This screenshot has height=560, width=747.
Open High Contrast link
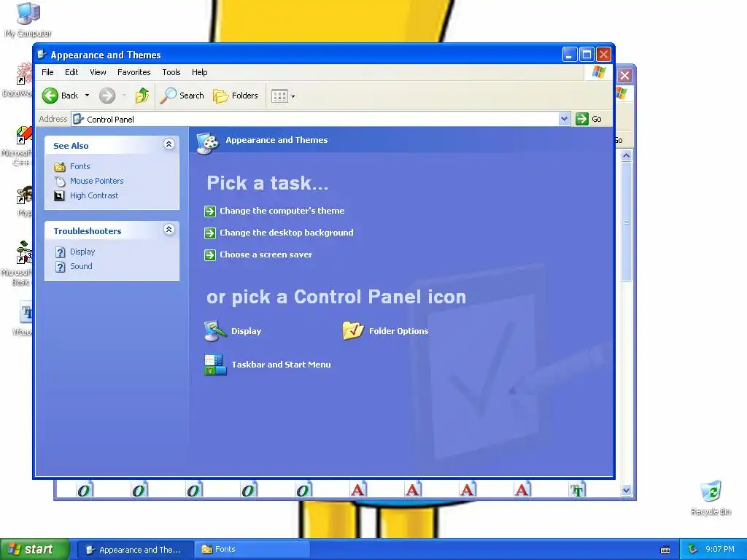[94, 195]
